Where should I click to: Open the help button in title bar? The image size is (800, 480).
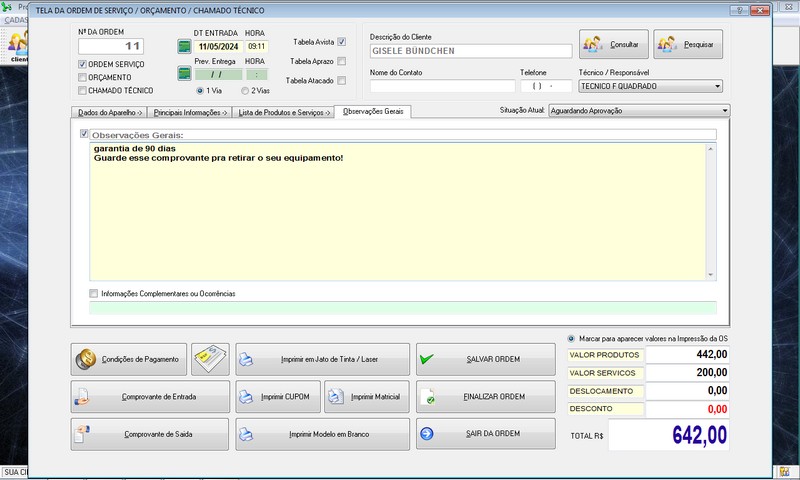(x=739, y=10)
